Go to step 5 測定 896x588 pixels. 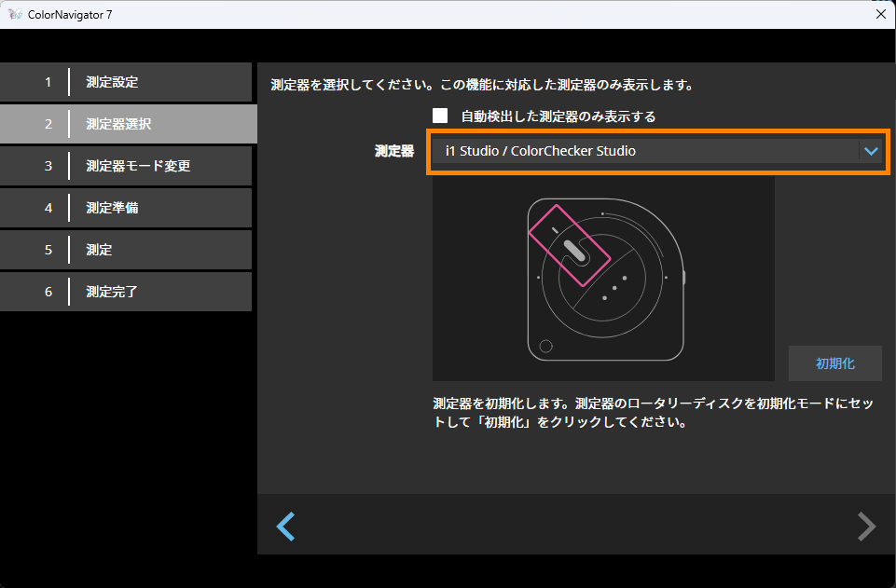click(x=126, y=250)
